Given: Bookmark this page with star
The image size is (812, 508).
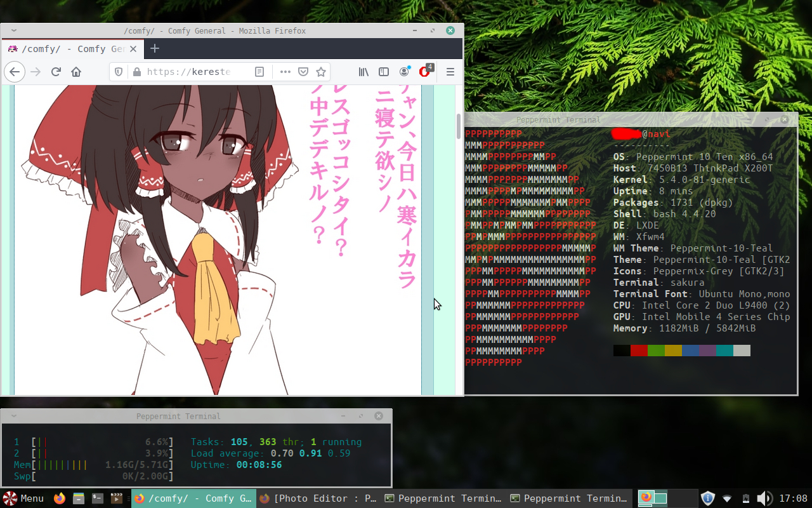Looking at the screenshot, I should click(321, 72).
